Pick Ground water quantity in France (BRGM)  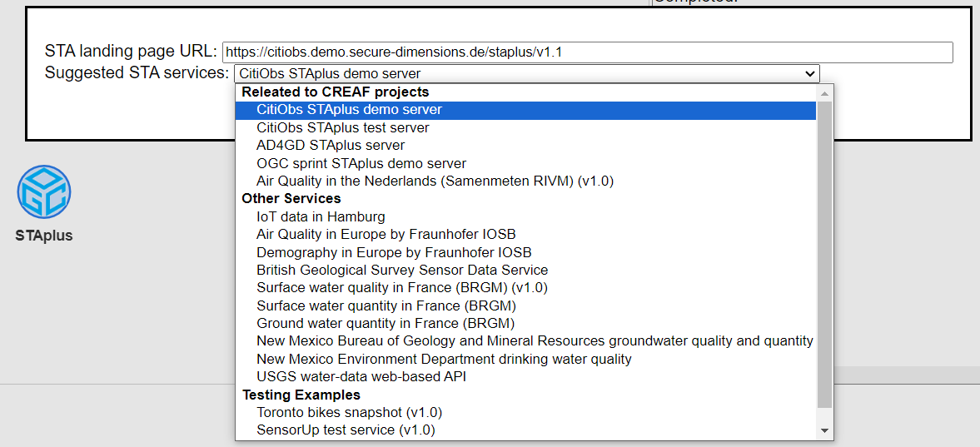pos(525,324)
